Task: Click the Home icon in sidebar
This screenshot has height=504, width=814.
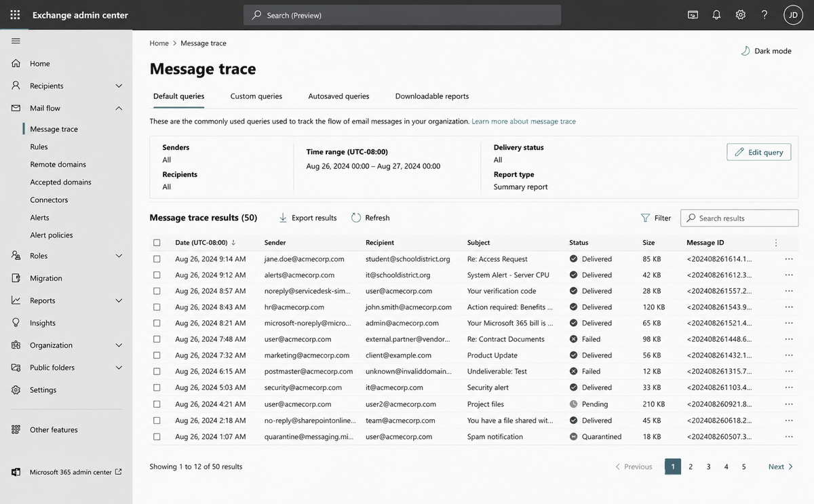Action: [16, 63]
